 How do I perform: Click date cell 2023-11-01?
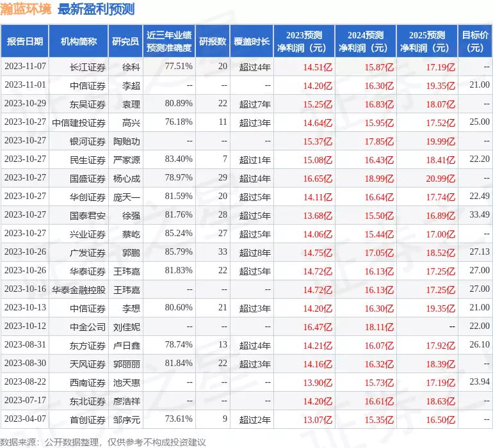point(25,85)
